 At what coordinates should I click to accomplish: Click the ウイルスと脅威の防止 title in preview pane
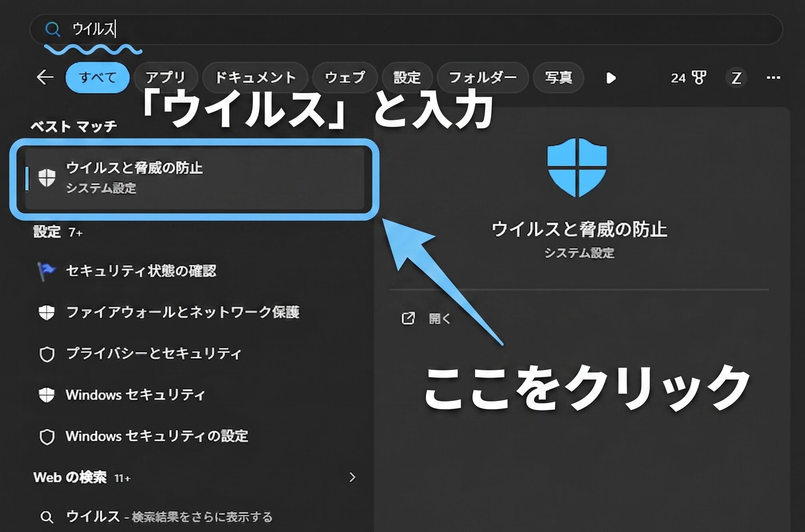(x=579, y=229)
